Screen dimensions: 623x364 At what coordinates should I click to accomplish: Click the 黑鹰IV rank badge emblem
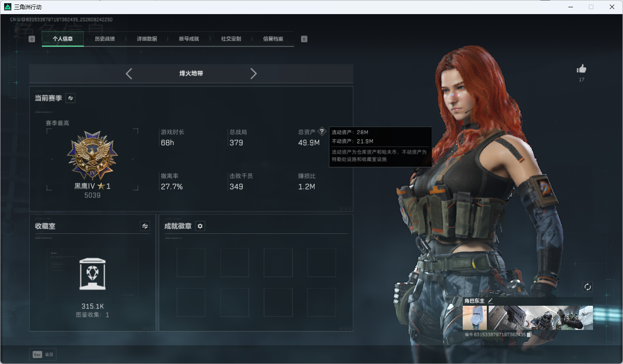[92, 156]
